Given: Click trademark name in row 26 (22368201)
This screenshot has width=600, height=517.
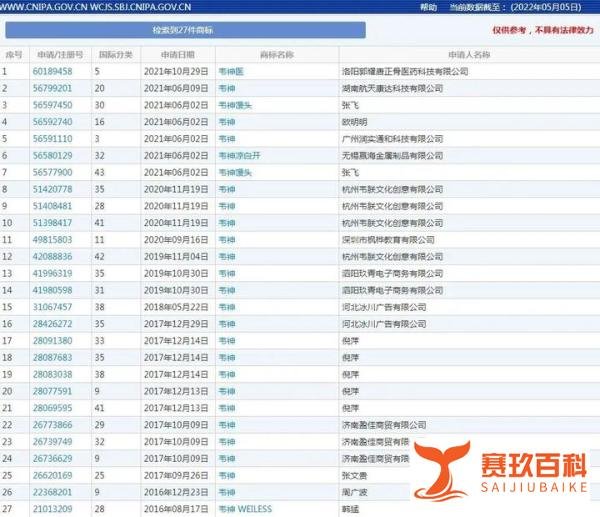Looking at the screenshot, I should (227, 493).
